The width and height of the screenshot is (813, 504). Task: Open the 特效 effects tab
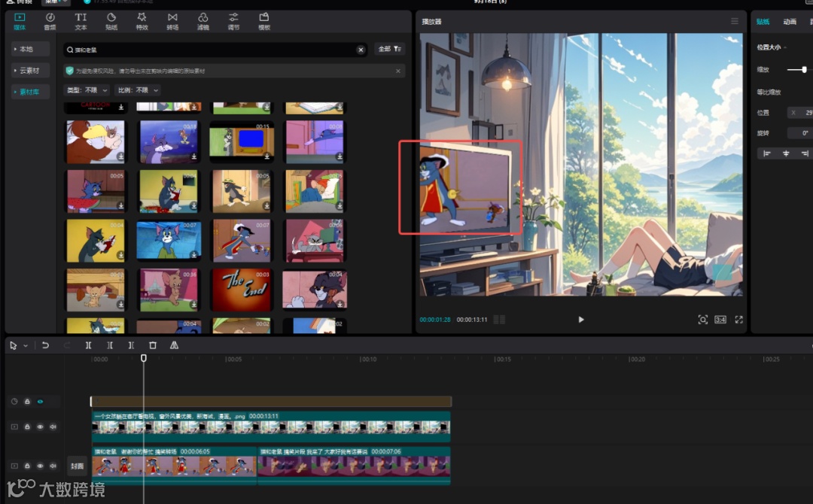[x=142, y=21]
